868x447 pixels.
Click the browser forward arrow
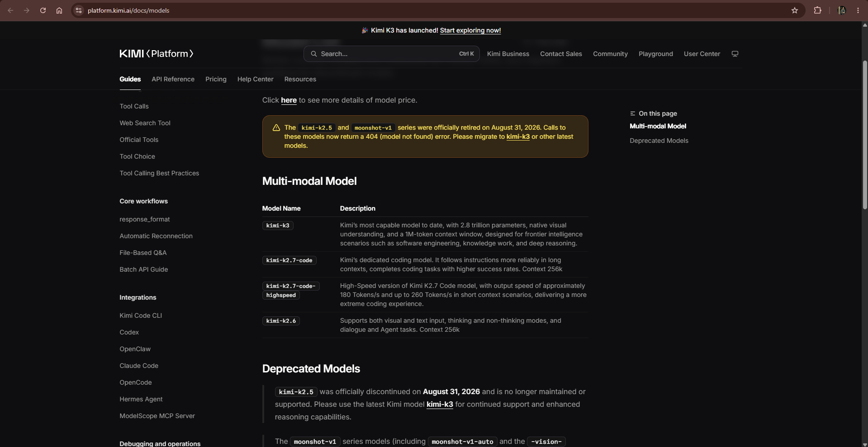point(27,10)
